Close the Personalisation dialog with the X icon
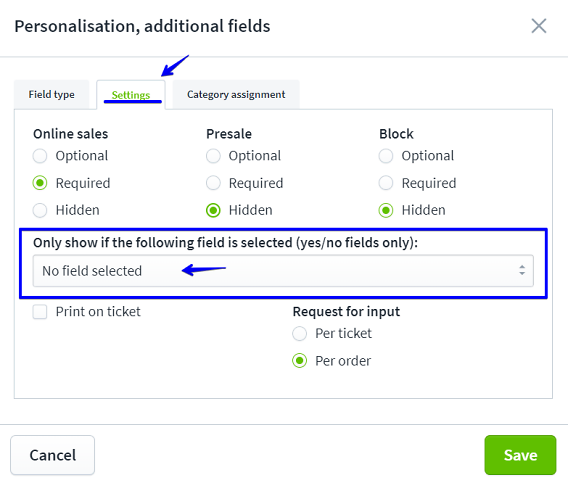Viewport: 568px width, 483px height. tap(539, 26)
